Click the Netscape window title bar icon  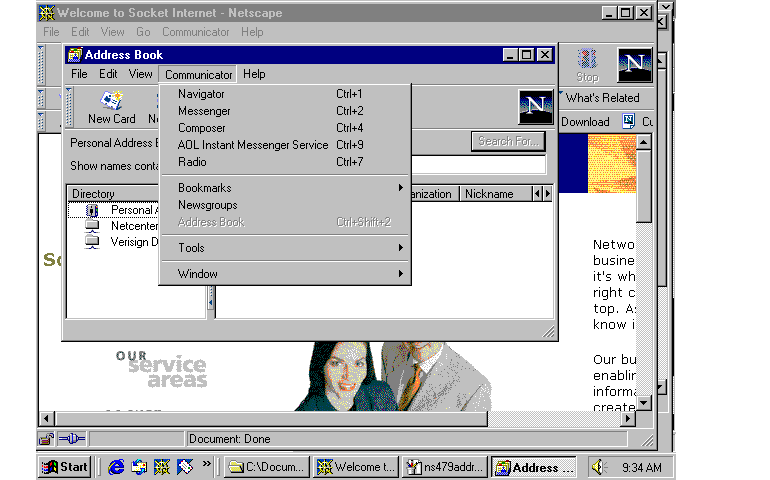pyautogui.click(x=47, y=13)
